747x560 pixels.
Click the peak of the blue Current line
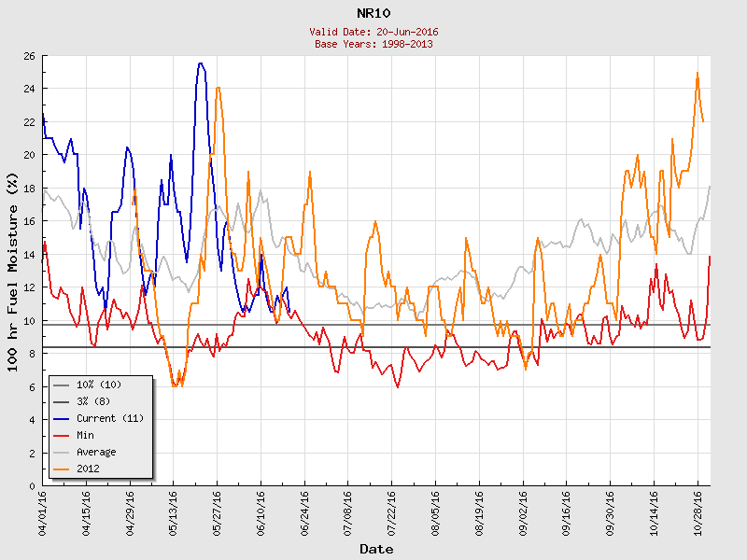point(201,63)
